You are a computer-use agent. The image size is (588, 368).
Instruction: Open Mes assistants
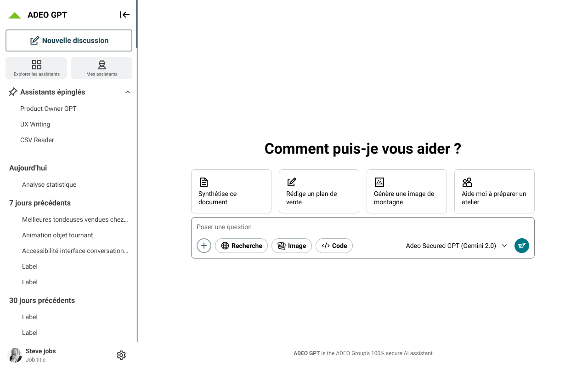tap(102, 68)
